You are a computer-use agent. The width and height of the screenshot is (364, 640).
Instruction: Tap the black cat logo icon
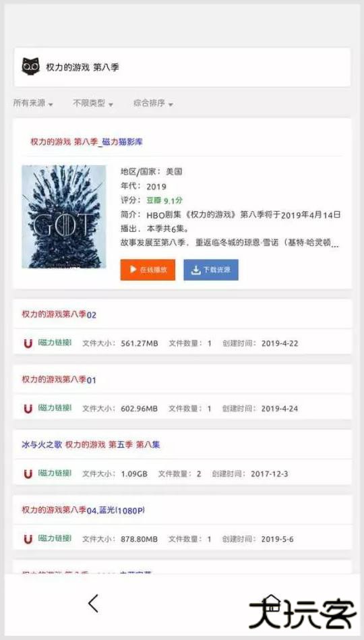pos(31,67)
